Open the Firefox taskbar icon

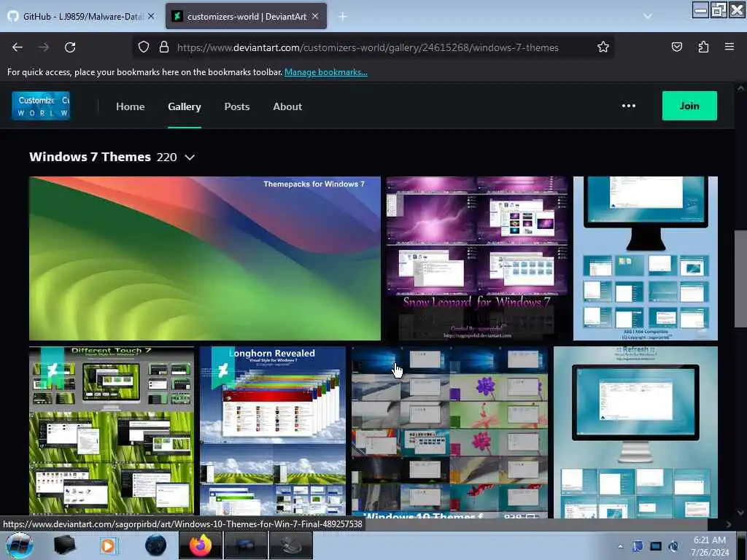coord(201,545)
